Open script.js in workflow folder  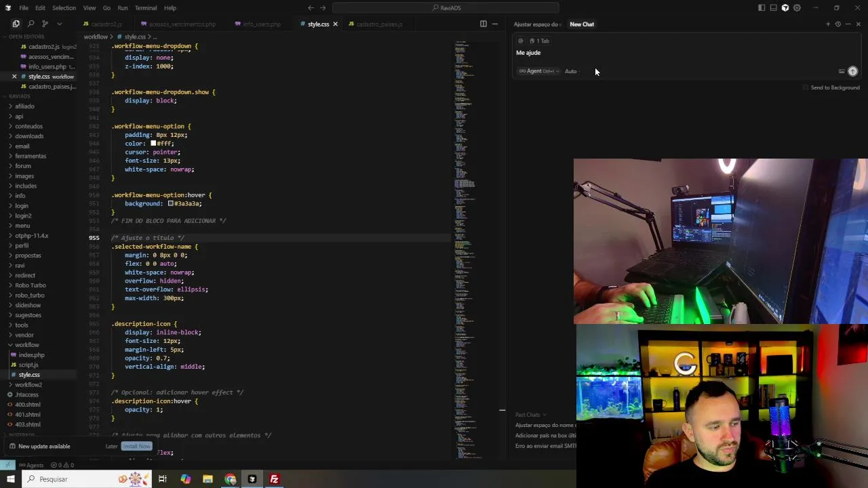click(x=28, y=365)
